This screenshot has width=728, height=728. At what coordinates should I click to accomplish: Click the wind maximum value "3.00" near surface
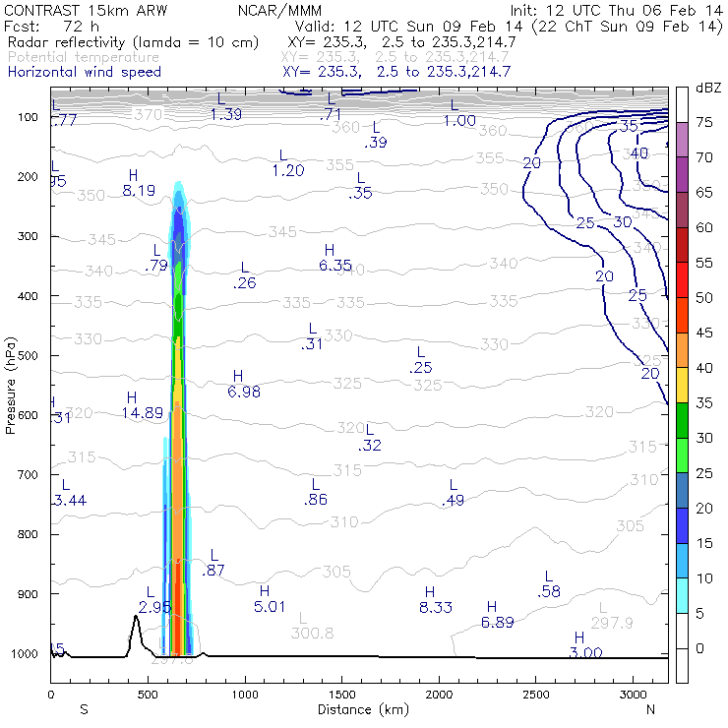point(585,652)
